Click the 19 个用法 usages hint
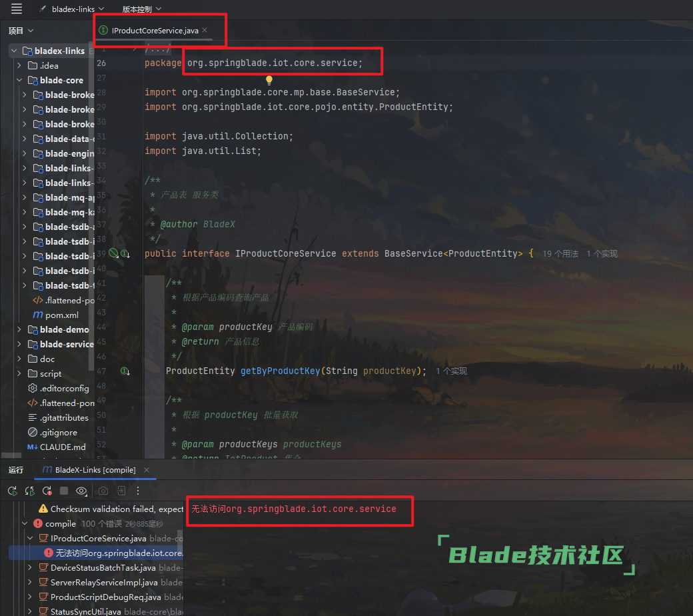Image resolution: width=693 pixels, height=616 pixels. [560, 254]
